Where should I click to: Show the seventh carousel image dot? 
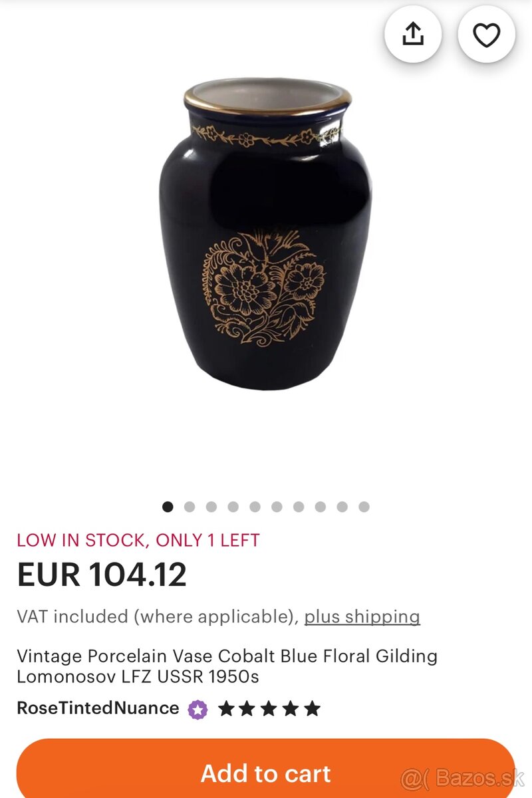point(299,507)
